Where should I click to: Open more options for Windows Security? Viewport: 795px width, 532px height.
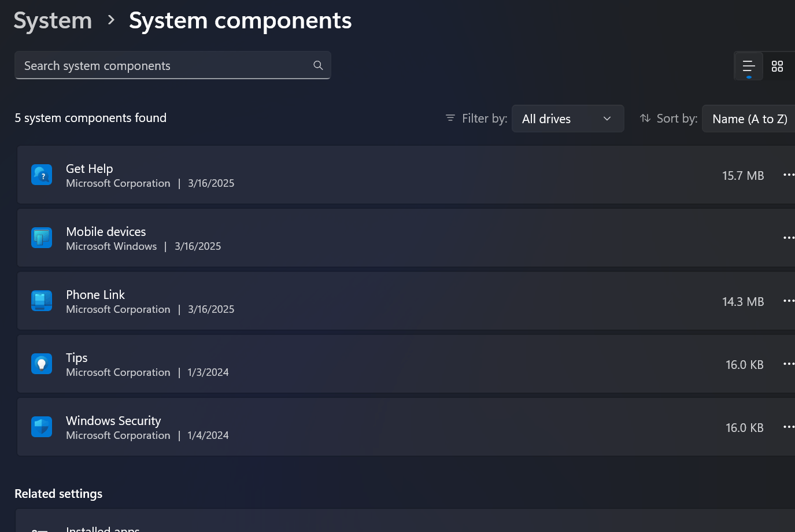tap(789, 427)
